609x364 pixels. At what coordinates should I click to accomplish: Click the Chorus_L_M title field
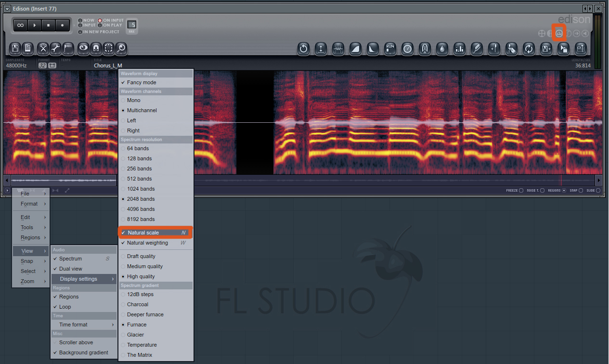pos(108,65)
